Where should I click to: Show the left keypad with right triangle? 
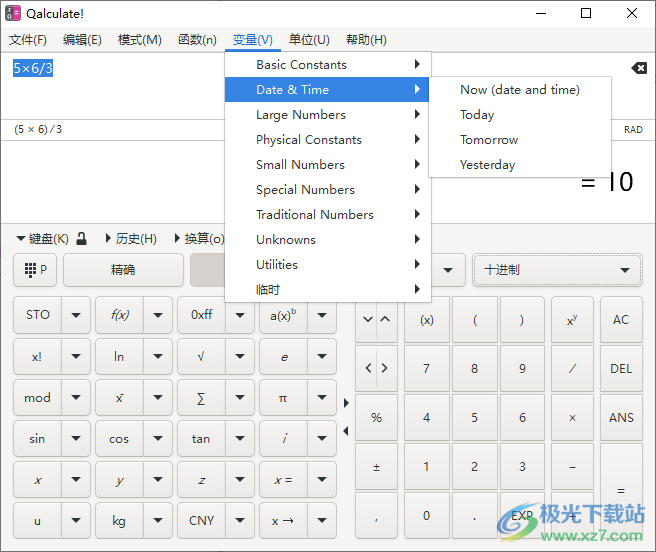pos(346,403)
